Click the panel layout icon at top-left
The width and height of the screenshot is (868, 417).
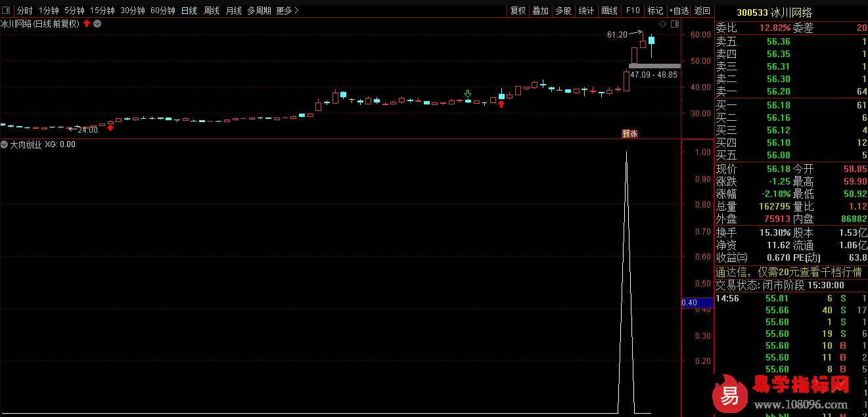7,11
